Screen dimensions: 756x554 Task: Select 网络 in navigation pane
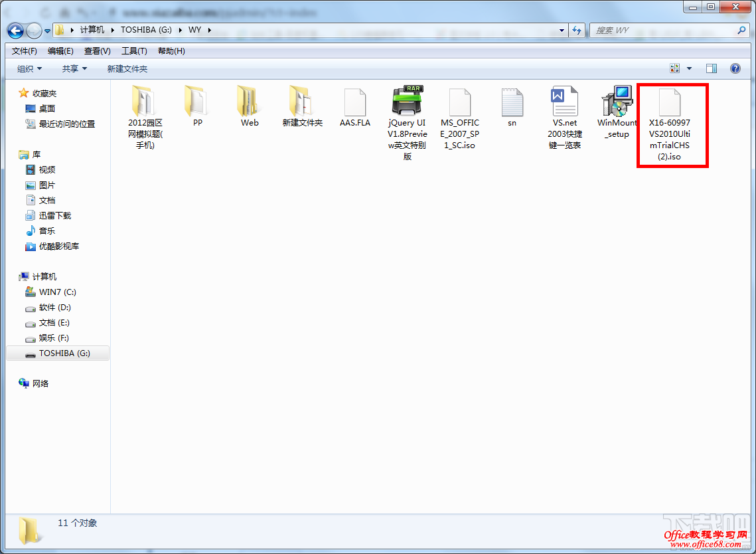tap(34, 384)
